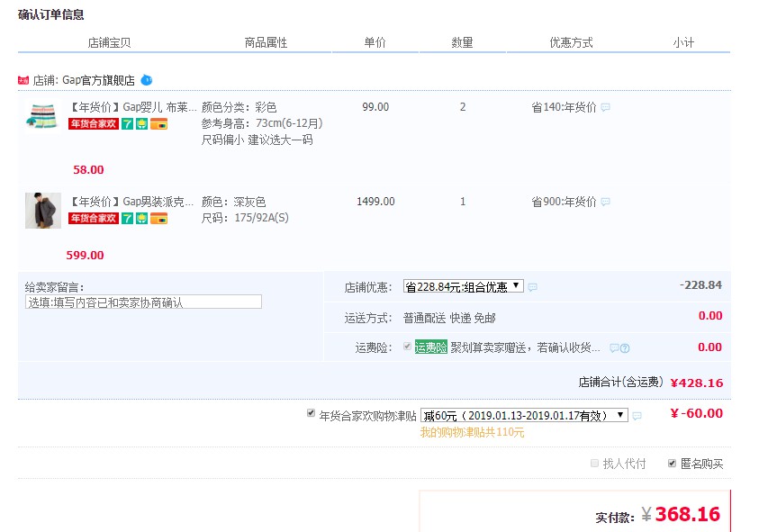The width and height of the screenshot is (768, 532).
Task: Open the 店铺优惠 省228.84元 dropdown
Action: (464, 286)
